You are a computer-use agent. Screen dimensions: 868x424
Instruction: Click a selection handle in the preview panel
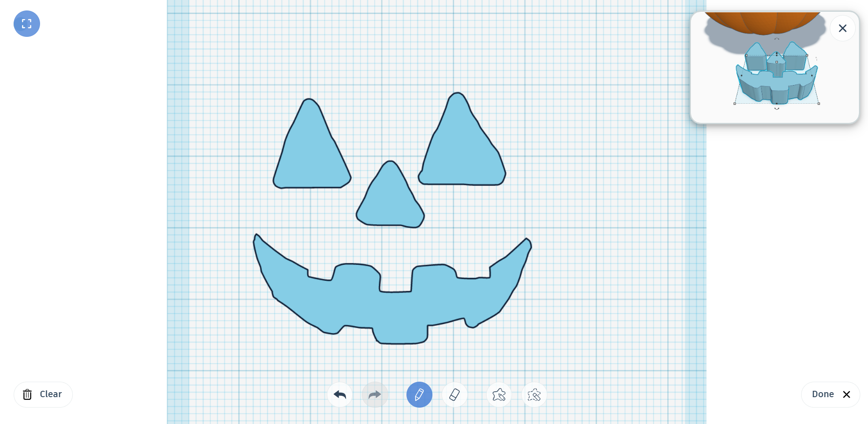[819, 103]
